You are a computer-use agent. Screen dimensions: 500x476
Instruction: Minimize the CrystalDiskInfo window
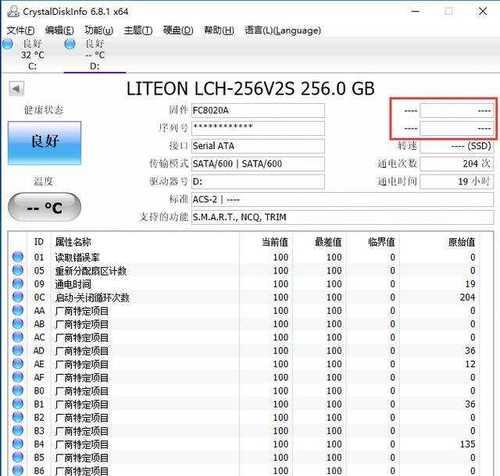(x=415, y=11)
